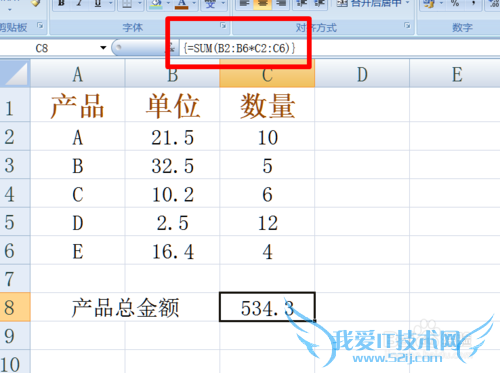The image size is (500, 373).
Task: Open phonetic guide dropdown arrow
Action: 223,4
